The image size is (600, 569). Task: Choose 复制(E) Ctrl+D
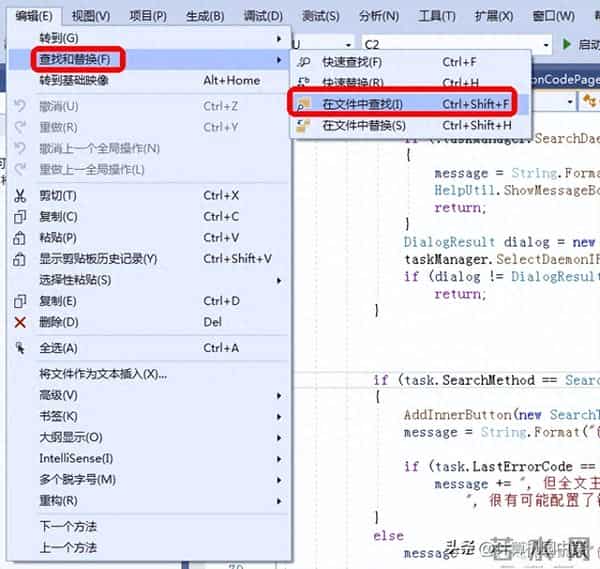149,301
